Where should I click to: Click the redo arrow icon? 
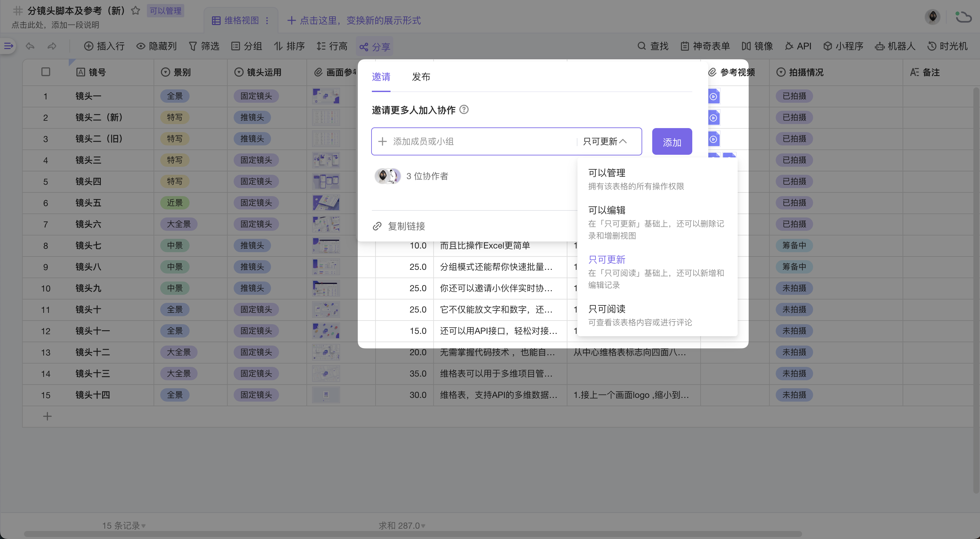(52, 46)
